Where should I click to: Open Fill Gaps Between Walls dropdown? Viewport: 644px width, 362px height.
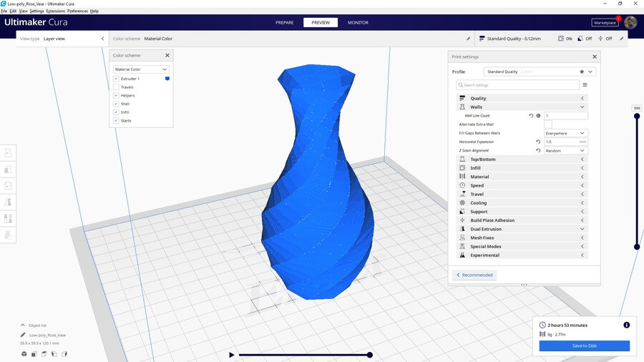(x=566, y=133)
